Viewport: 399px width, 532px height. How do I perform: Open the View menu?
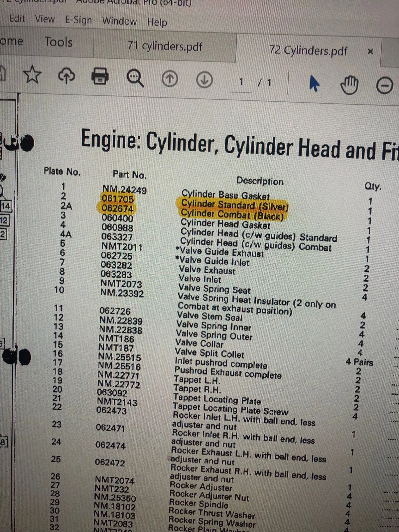[45, 19]
